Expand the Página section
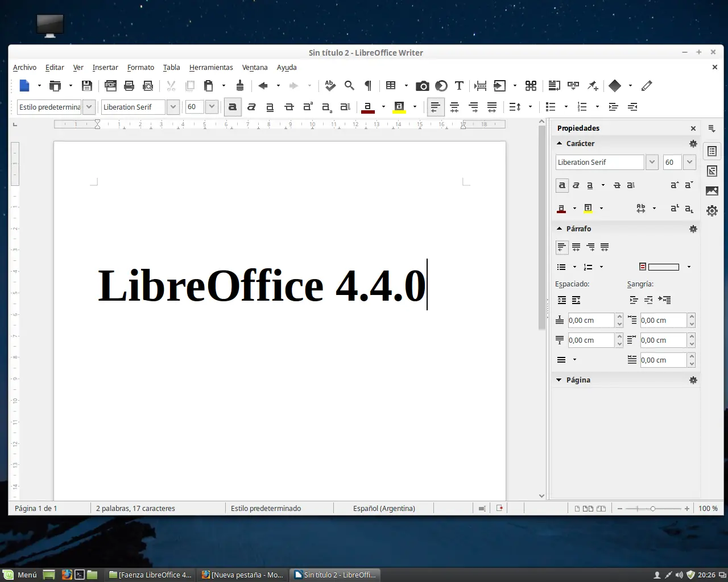This screenshot has width=728, height=582. click(559, 380)
